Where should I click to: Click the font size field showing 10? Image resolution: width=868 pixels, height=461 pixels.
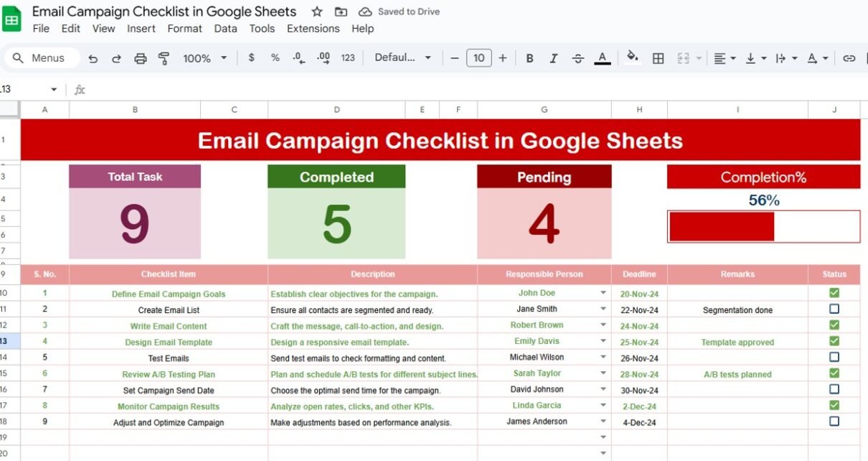tap(478, 58)
